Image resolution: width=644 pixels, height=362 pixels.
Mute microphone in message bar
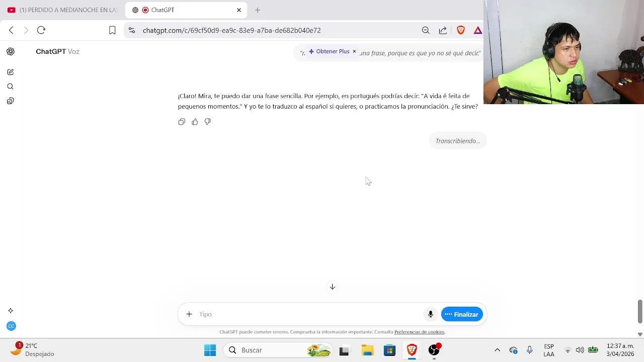click(431, 314)
